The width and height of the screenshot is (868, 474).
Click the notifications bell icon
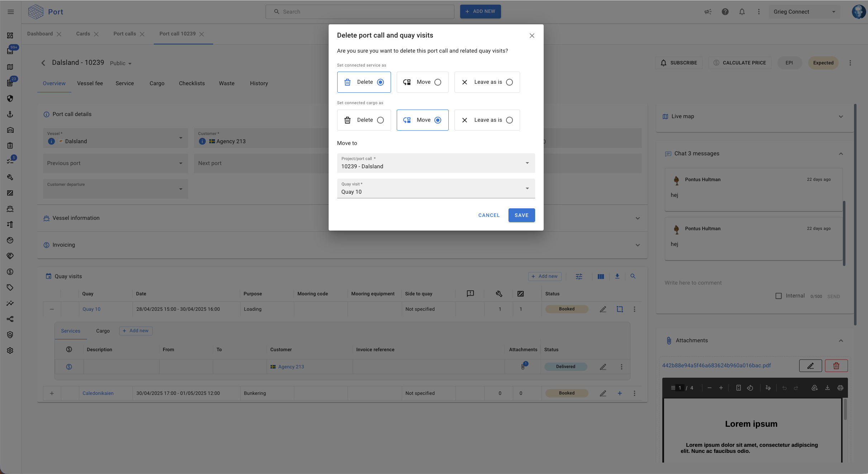[742, 12]
